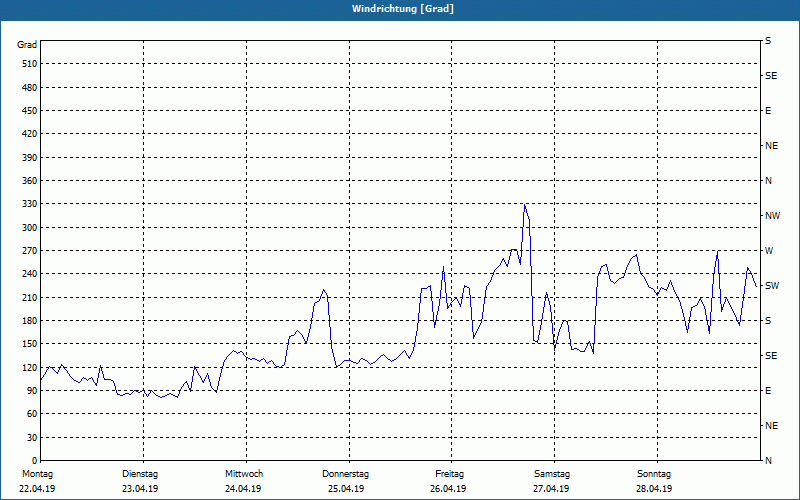This screenshot has height=500, width=800.
Task: Pick the 120 y-axis label
Action: click(x=30, y=367)
